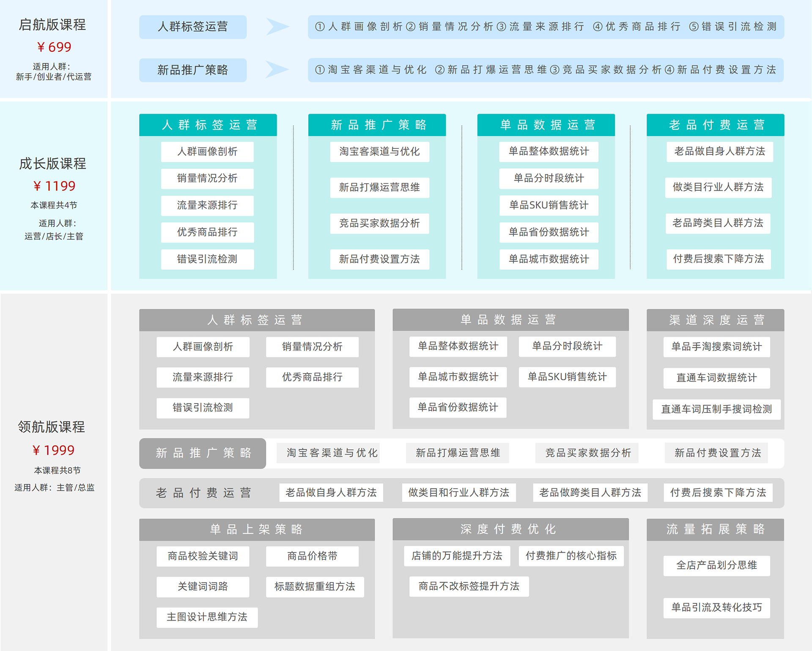Click 单品城市数据统计 in 成长版 section

click(x=549, y=259)
